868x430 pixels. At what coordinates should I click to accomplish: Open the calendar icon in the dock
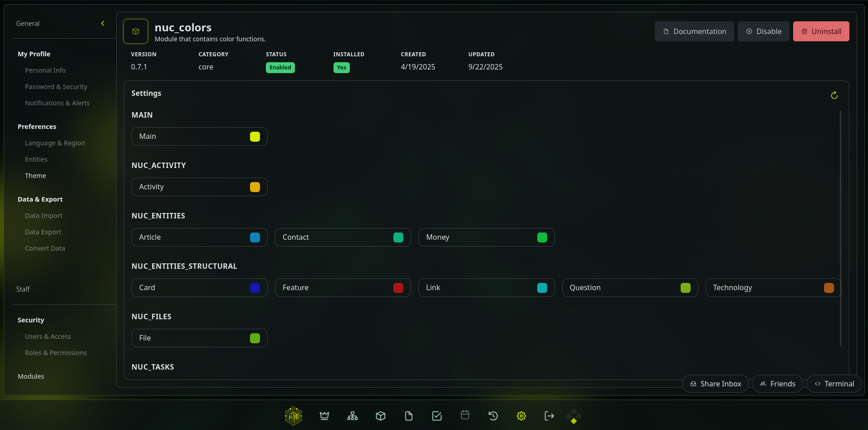click(x=465, y=415)
